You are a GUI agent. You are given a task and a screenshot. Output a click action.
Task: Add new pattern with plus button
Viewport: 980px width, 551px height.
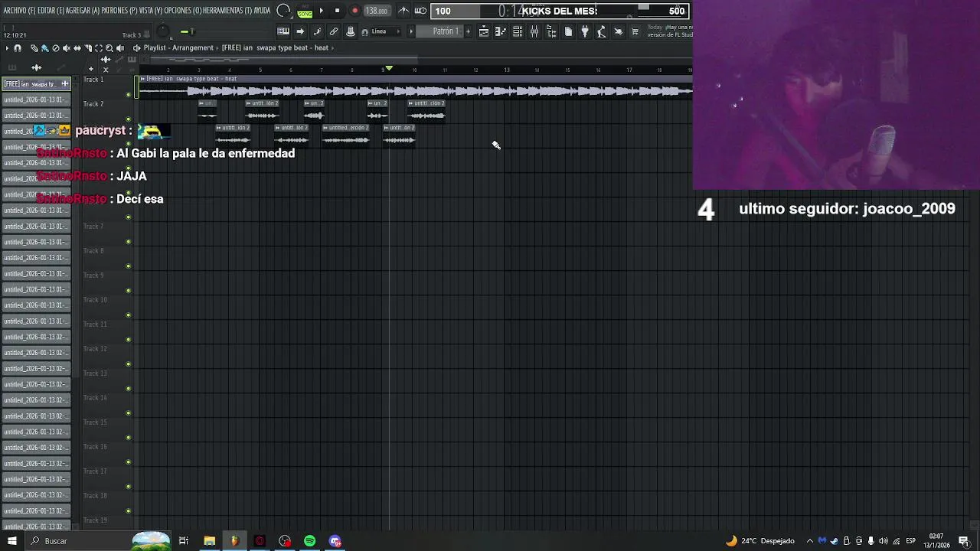tap(468, 31)
